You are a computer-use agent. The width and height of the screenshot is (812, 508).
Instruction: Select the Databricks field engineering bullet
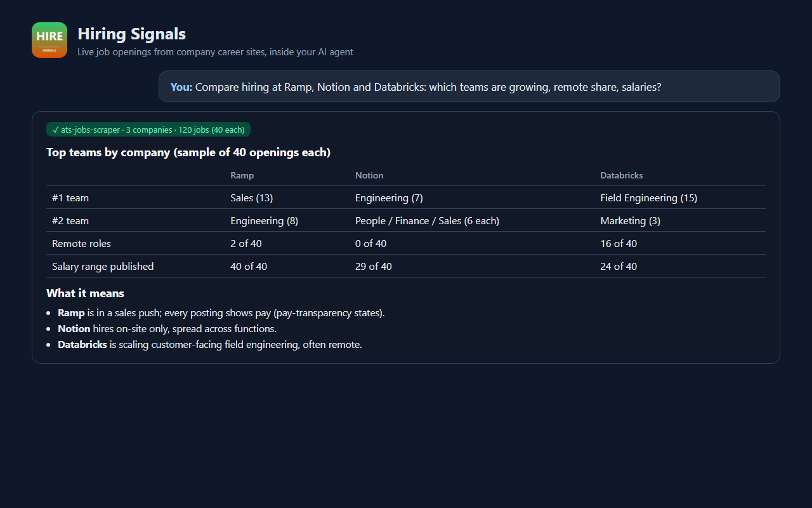coord(210,345)
